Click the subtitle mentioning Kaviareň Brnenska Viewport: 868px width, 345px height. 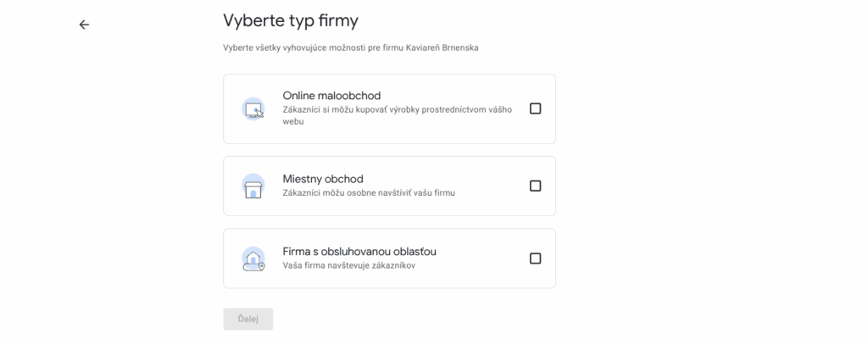click(351, 47)
